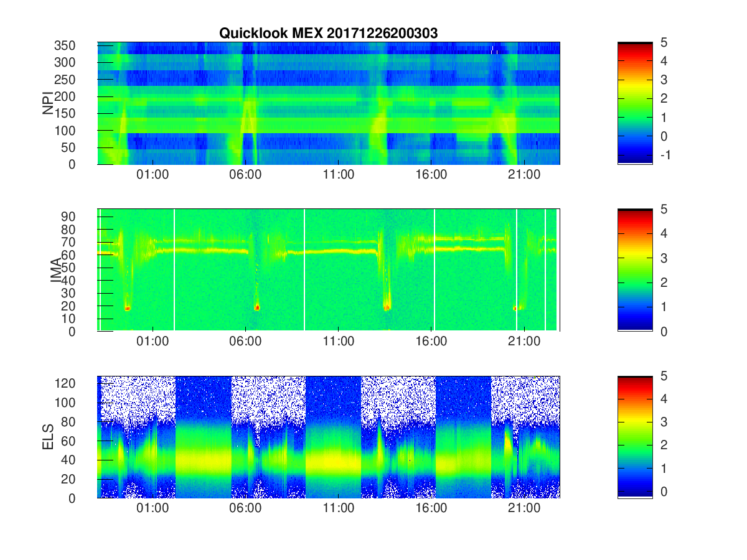The height and width of the screenshot is (560, 747).
Task: Click the 3 label on NPI colorbar
Action: (664, 80)
